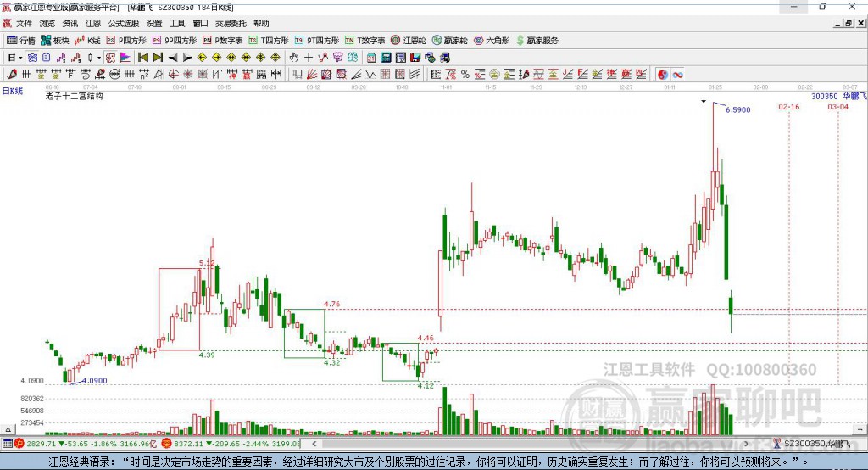Viewport: 868px width, 470px height.
Task: Open the 9T四方形 tool
Action: coord(317,41)
